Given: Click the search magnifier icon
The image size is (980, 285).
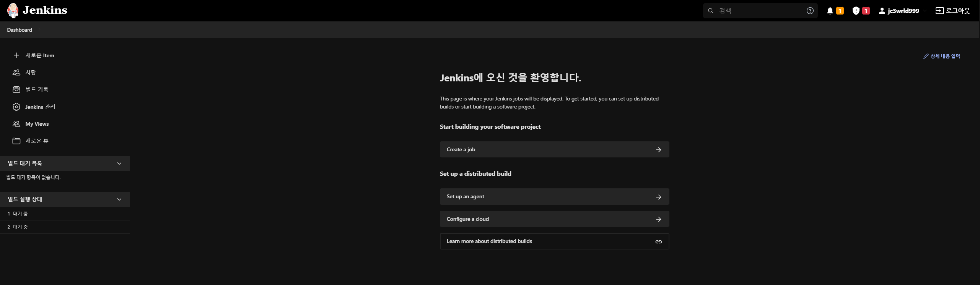Looking at the screenshot, I should [x=711, y=11].
